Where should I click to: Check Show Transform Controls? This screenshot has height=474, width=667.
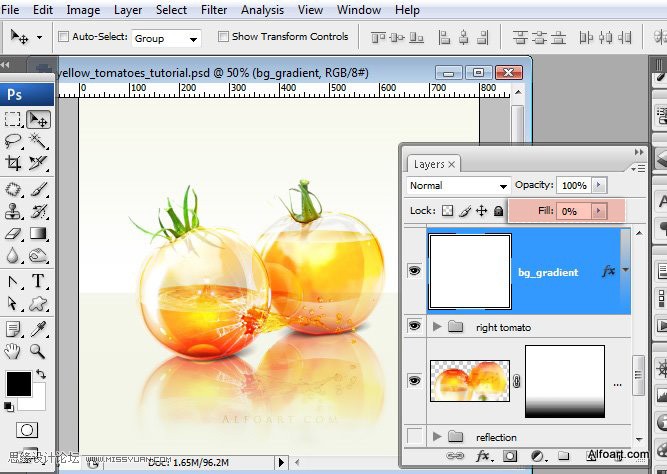[223, 37]
